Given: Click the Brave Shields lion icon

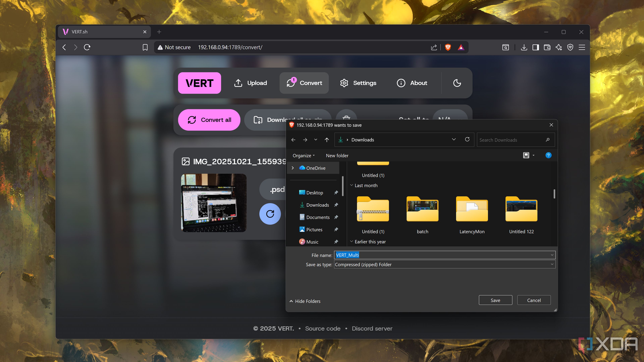Looking at the screenshot, I should (x=448, y=47).
